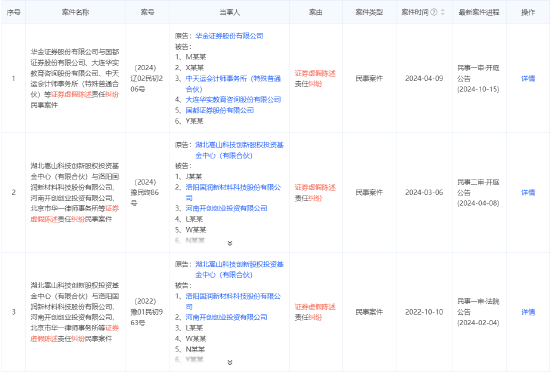This screenshot has height=375, width=550.
Task: Click the 案件名称 column header
Action: (x=75, y=12)
